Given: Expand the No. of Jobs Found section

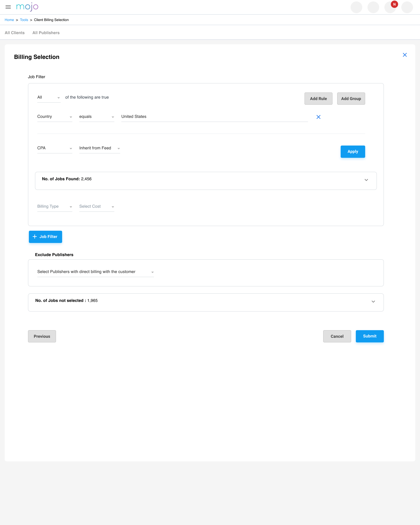Looking at the screenshot, I should 366,180.
